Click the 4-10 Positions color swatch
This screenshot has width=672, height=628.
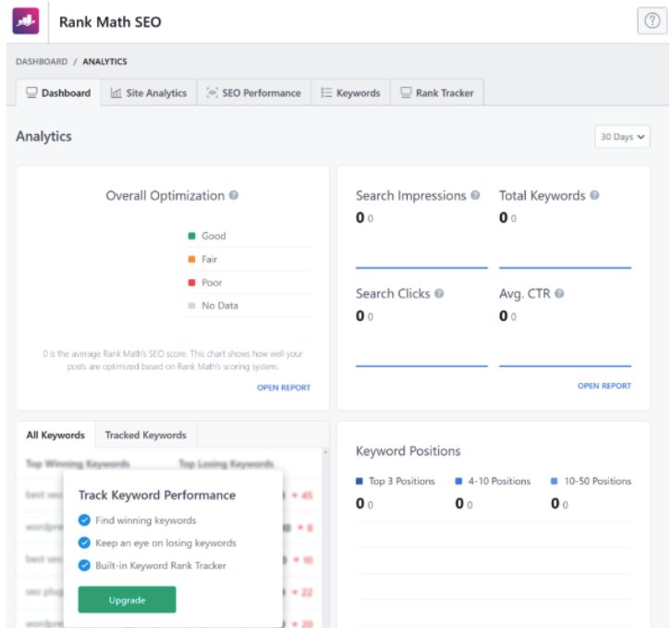[458, 481]
